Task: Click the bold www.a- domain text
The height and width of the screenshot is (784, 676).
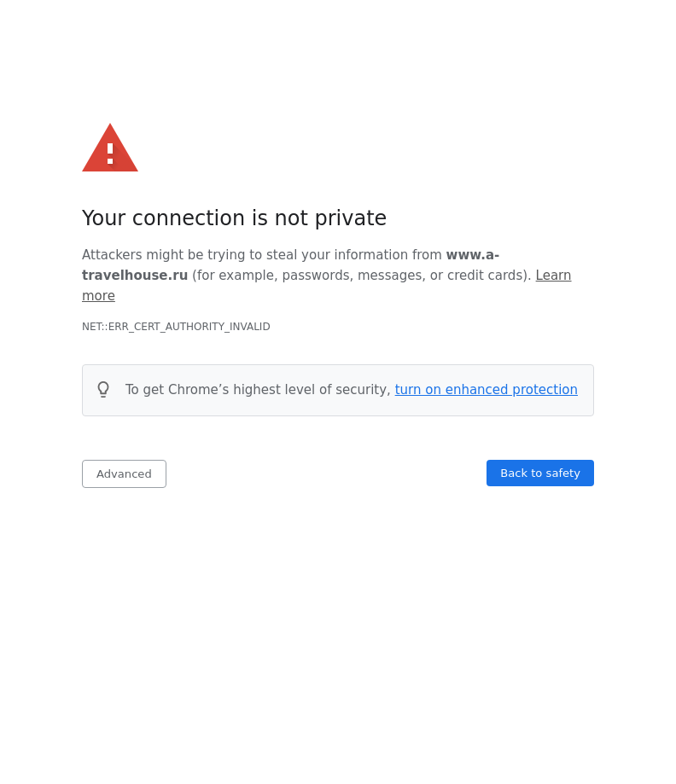Action: point(472,255)
